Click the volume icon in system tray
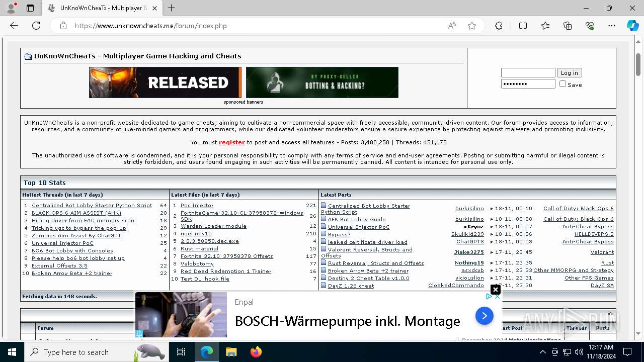The width and height of the screenshot is (644, 362). pyautogui.click(x=579, y=352)
